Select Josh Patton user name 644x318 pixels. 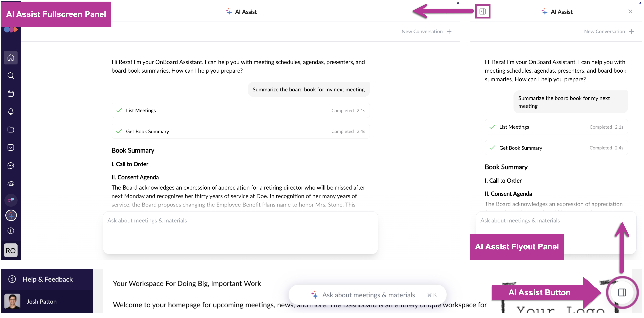[x=42, y=302]
